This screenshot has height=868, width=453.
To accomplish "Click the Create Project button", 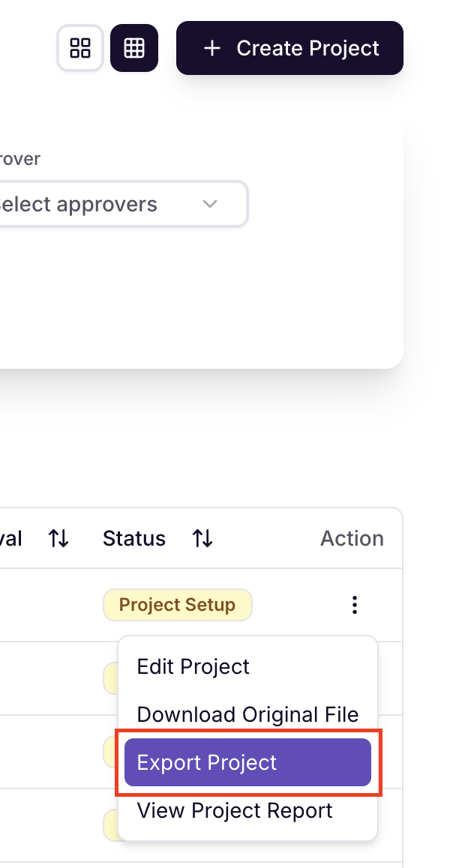I will click(289, 48).
